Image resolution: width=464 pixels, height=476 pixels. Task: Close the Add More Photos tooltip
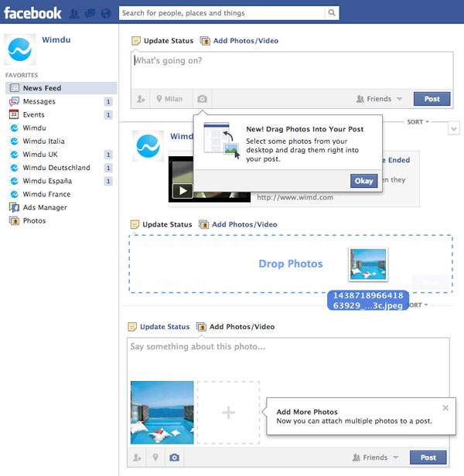445,408
